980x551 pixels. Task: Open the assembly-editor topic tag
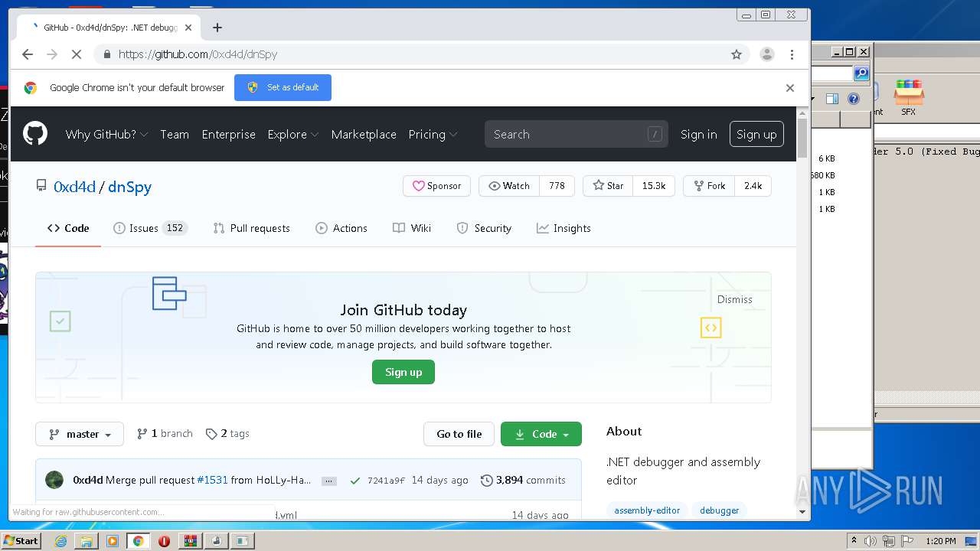(x=647, y=510)
